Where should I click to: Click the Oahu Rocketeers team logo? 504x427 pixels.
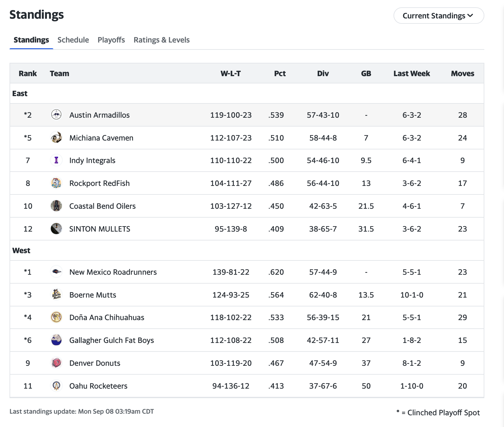click(x=56, y=386)
